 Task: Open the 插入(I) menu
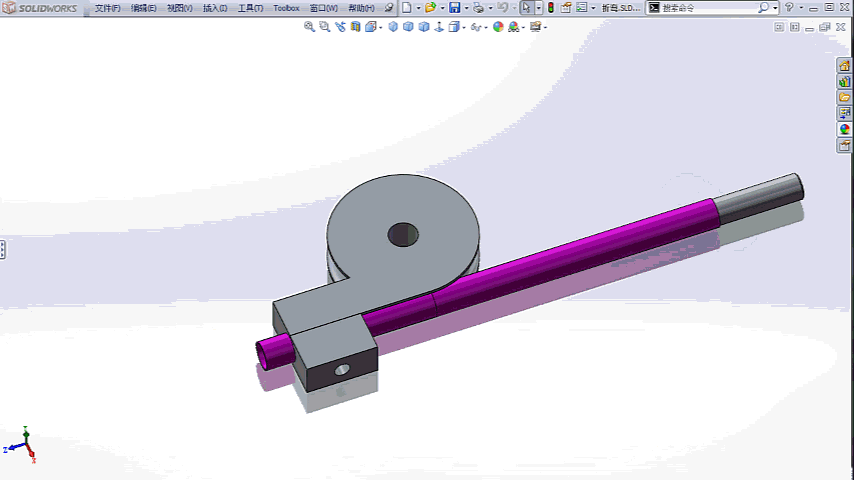[x=215, y=8]
